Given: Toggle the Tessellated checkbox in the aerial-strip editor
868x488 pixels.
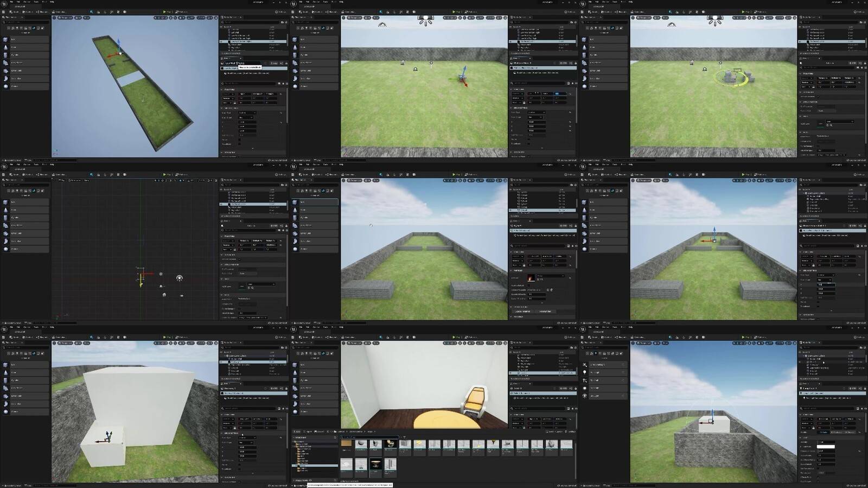Looking at the screenshot, I should pyautogui.click(x=240, y=144).
